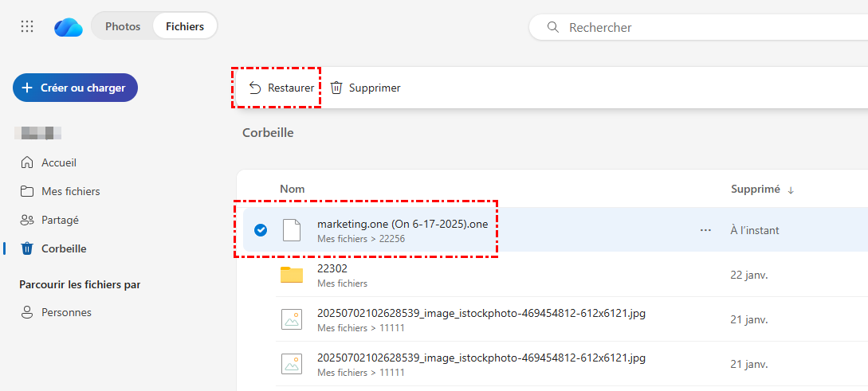The width and height of the screenshot is (868, 391).
Task: Open the app launcher grid icon
Action: point(27,26)
